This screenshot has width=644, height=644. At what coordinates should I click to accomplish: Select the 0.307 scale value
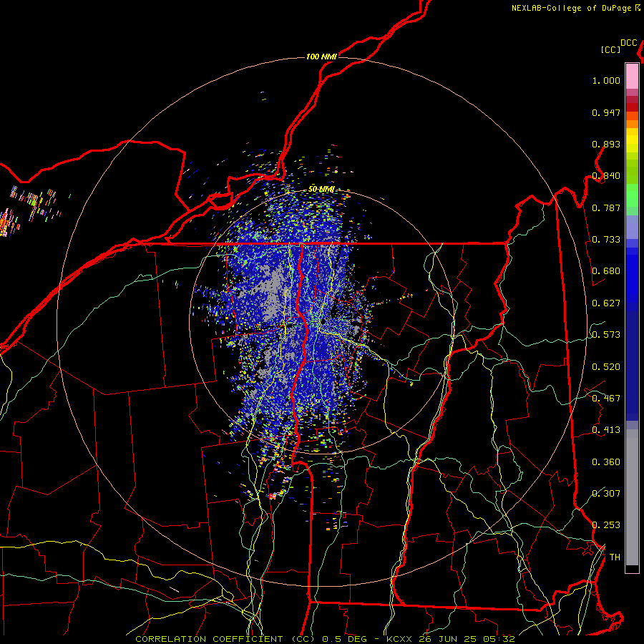(606, 494)
